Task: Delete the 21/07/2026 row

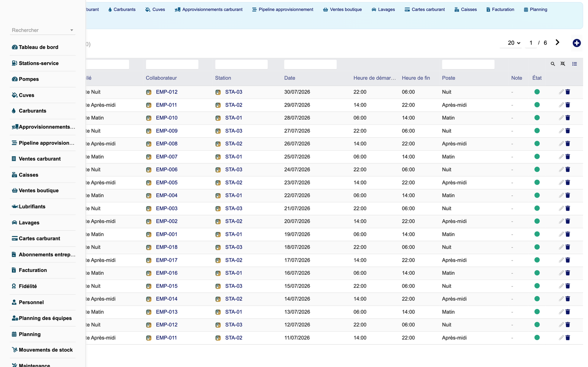Action: (568, 208)
